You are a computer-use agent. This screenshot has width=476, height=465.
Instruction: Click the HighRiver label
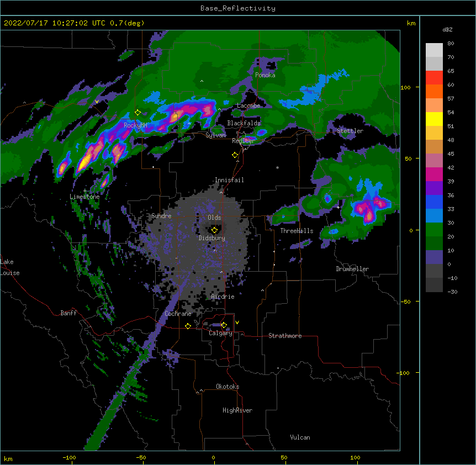237,410
